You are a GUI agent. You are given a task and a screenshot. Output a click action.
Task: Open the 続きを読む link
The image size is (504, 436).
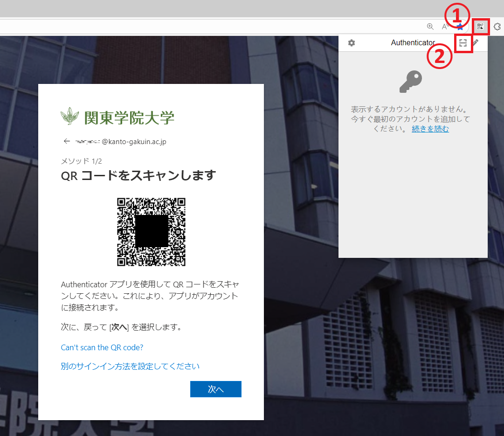coord(430,129)
